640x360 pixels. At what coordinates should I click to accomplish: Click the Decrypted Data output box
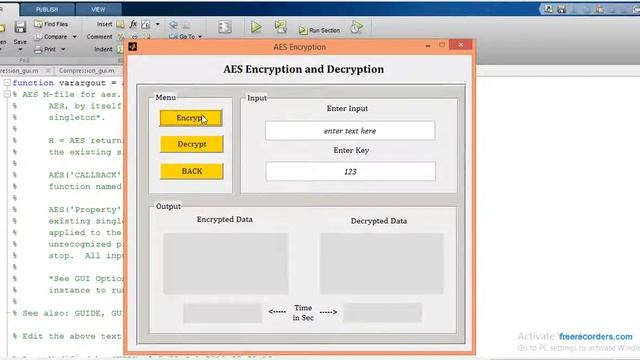[381, 264]
